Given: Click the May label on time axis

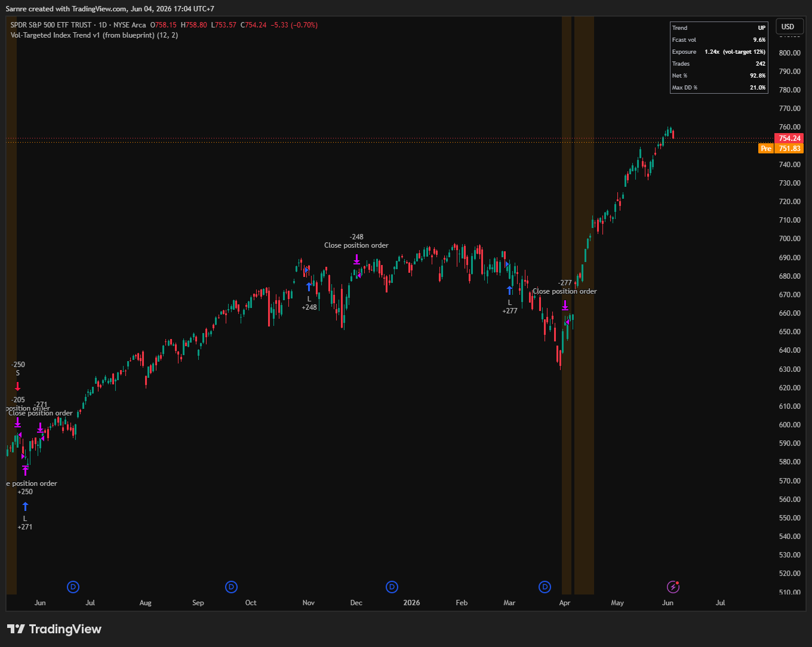Looking at the screenshot, I should click(x=617, y=603).
